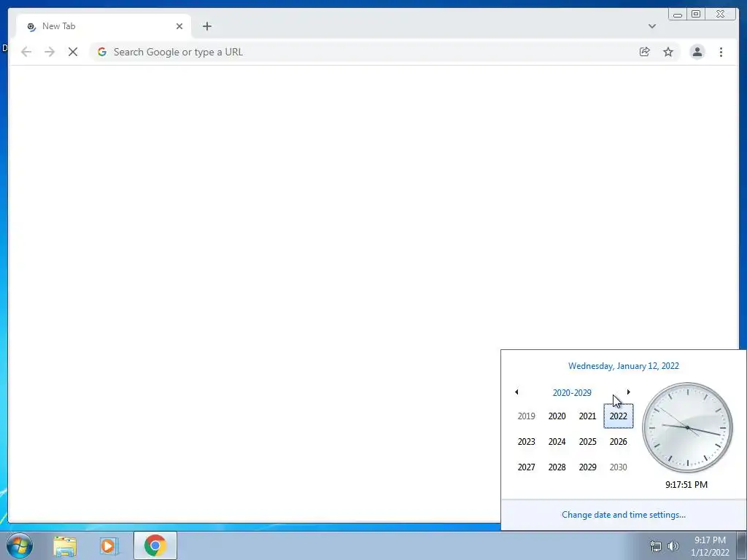Select year 2020

point(557,416)
